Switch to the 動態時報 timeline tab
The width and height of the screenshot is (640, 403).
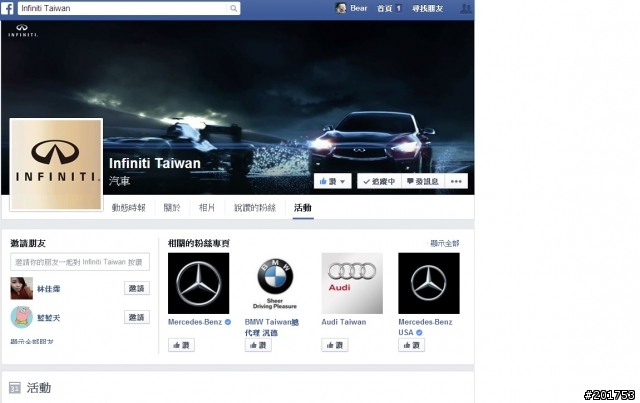tap(129, 208)
